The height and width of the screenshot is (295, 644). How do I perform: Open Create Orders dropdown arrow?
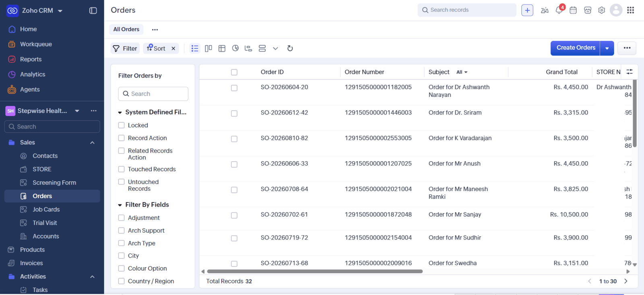click(607, 48)
